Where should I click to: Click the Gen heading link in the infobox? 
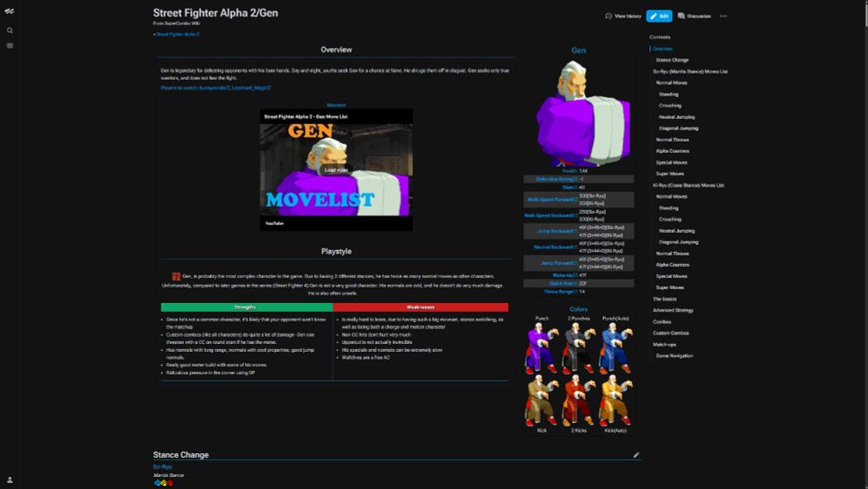point(578,50)
